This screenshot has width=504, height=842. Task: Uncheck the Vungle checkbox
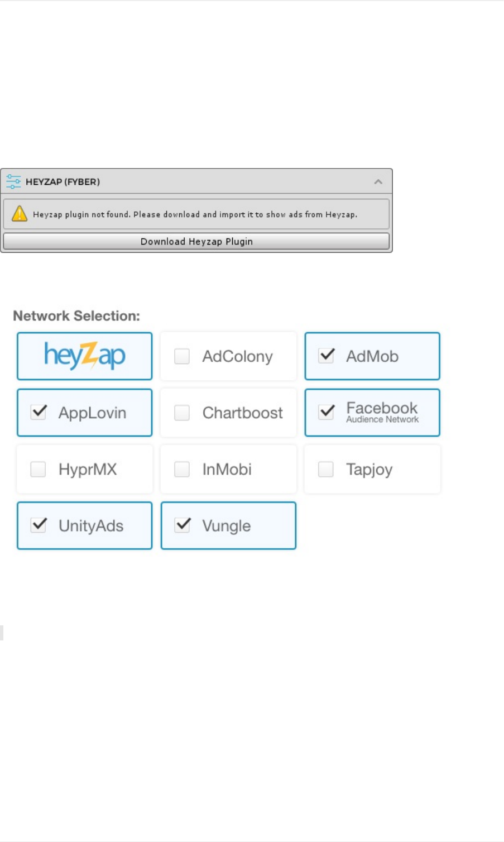[x=183, y=525]
